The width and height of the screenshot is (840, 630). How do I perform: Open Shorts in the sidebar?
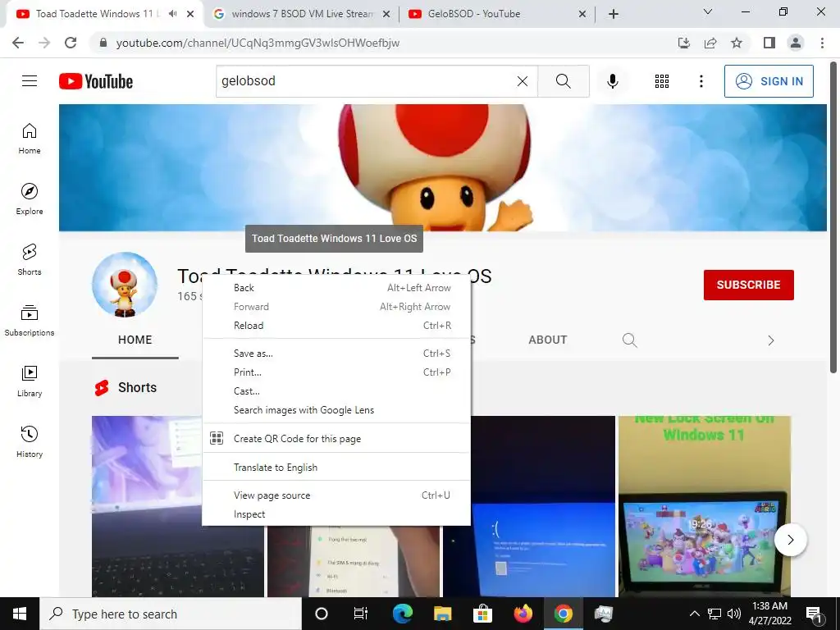[30, 260]
